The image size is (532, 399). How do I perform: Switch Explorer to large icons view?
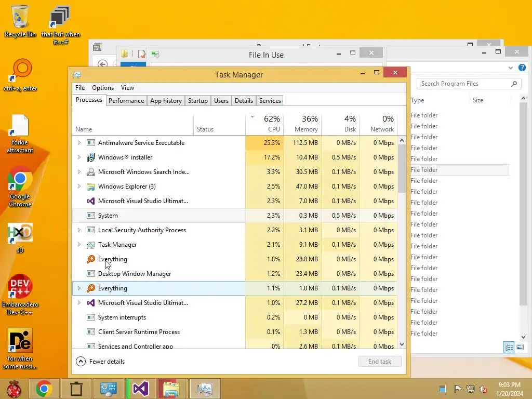click(520, 347)
